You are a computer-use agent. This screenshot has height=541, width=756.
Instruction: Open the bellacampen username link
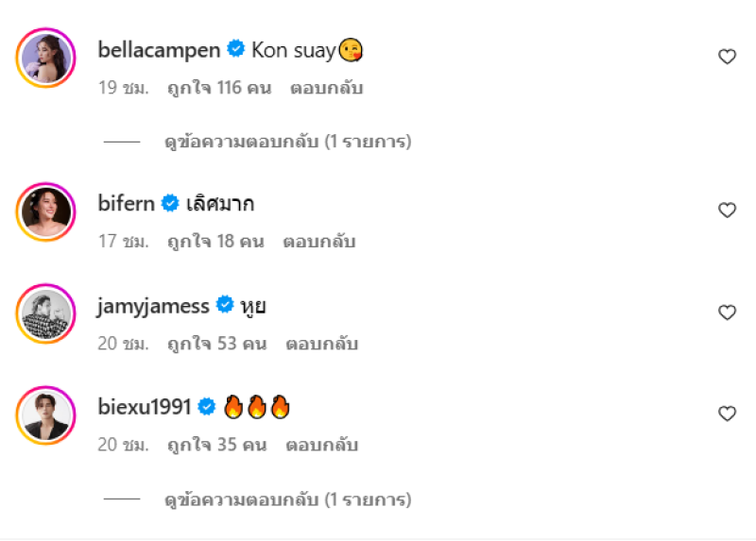159,50
